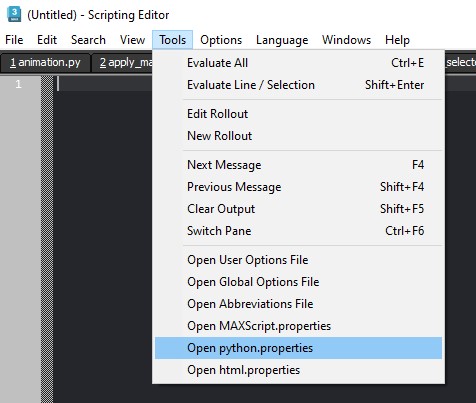Click line number 1 in the gutter
476x403 pixels.
coord(18,84)
